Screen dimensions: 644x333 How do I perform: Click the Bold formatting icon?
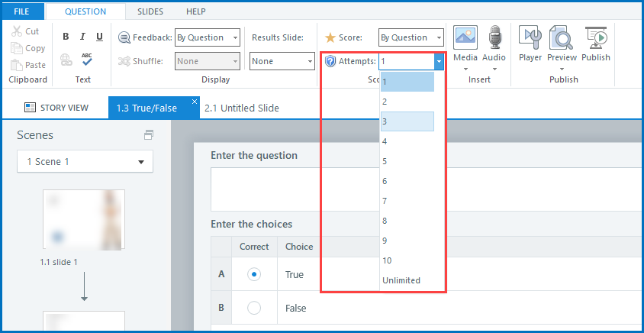click(x=66, y=37)
